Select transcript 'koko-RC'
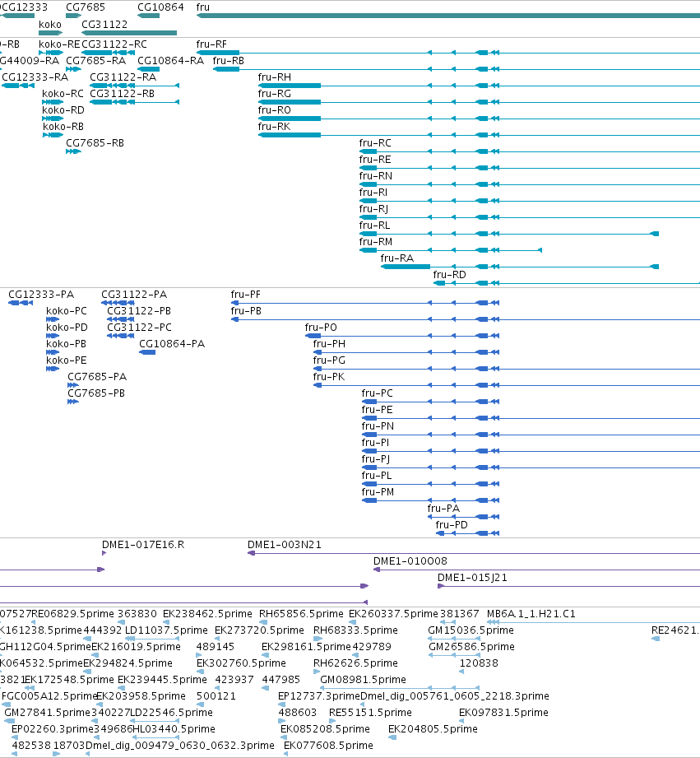The width and height of the screenshot is (700, 758). pos(63,94)
